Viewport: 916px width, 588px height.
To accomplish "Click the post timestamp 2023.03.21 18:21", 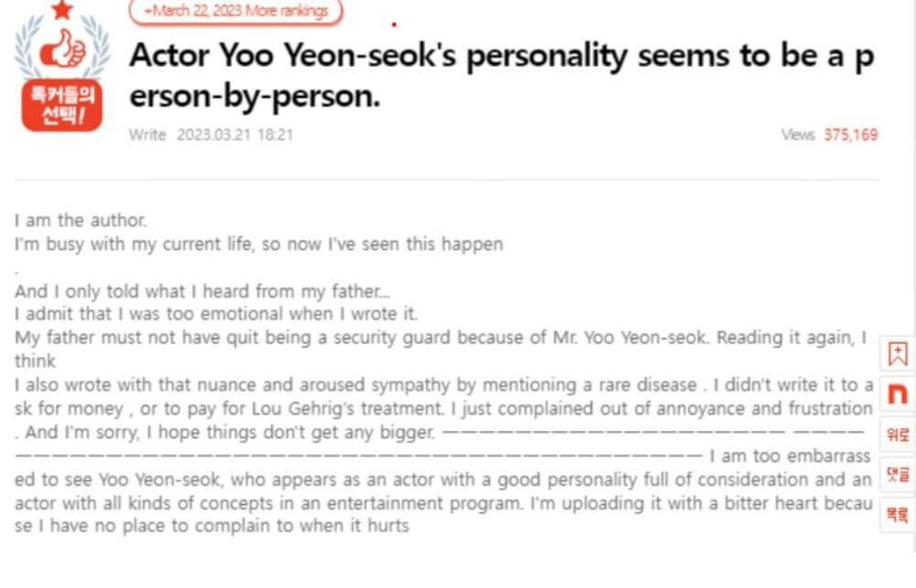I will click(x=234, y=135).
